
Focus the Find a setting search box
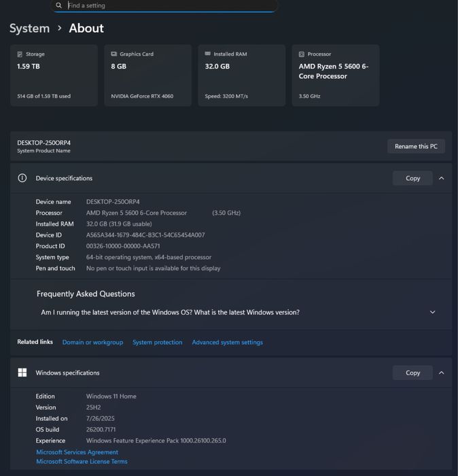[164, 5]
